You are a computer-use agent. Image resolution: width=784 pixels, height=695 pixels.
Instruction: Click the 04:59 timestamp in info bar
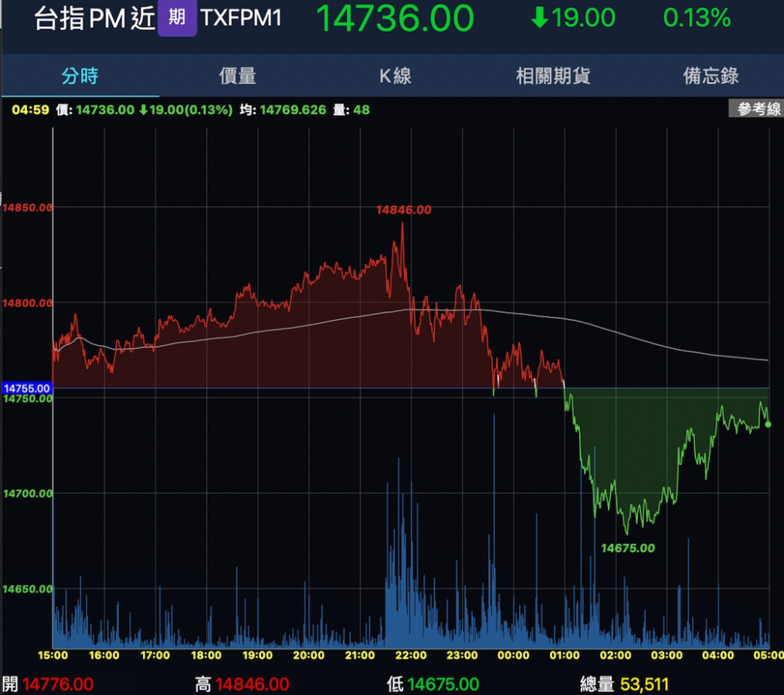coord(30,110)
